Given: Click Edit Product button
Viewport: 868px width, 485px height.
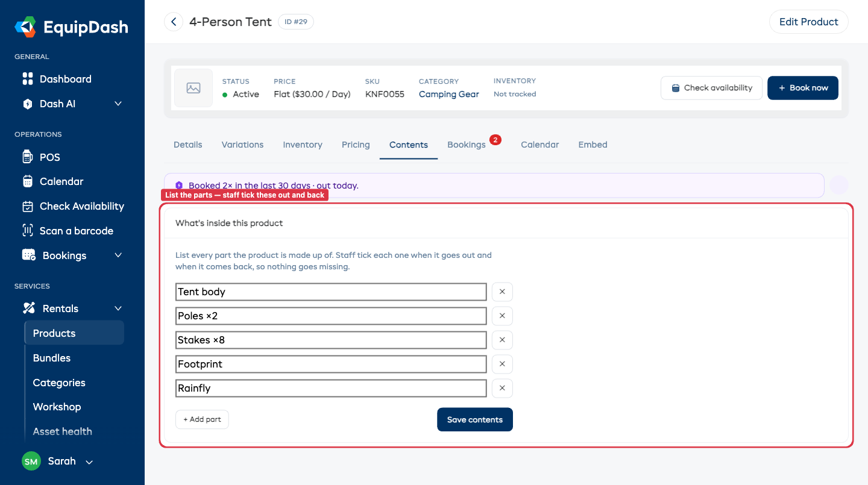Looking at the screenshot, I should coord(808,22).
